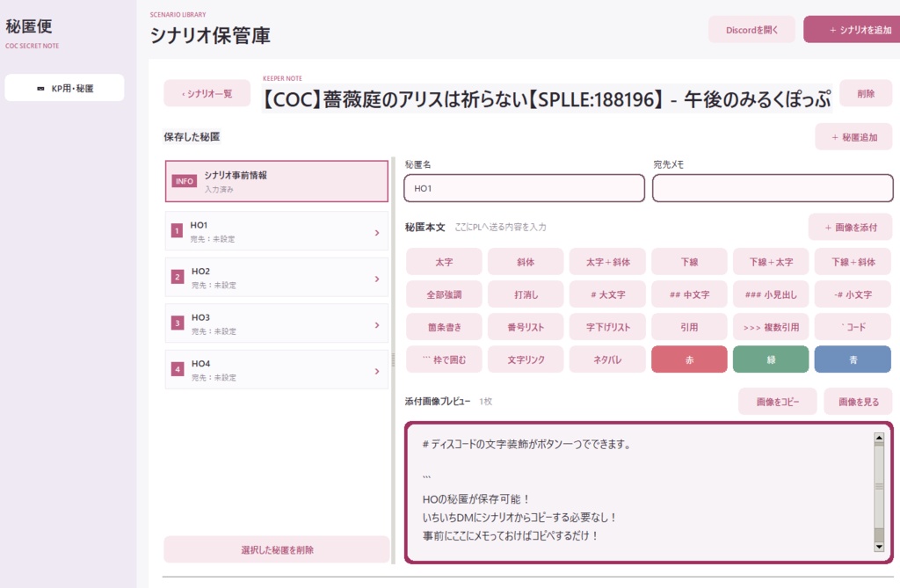Click the panel divider grip handle
This screenshot has width=900, height=588.
(x=393, y=360)
